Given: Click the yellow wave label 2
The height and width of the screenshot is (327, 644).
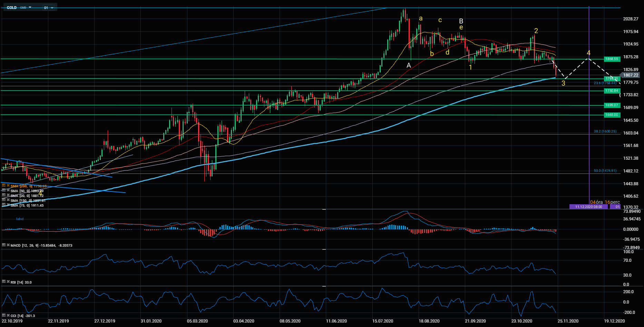Looking at the screenshot, I should pyautogui.click(x=536, y=31).
